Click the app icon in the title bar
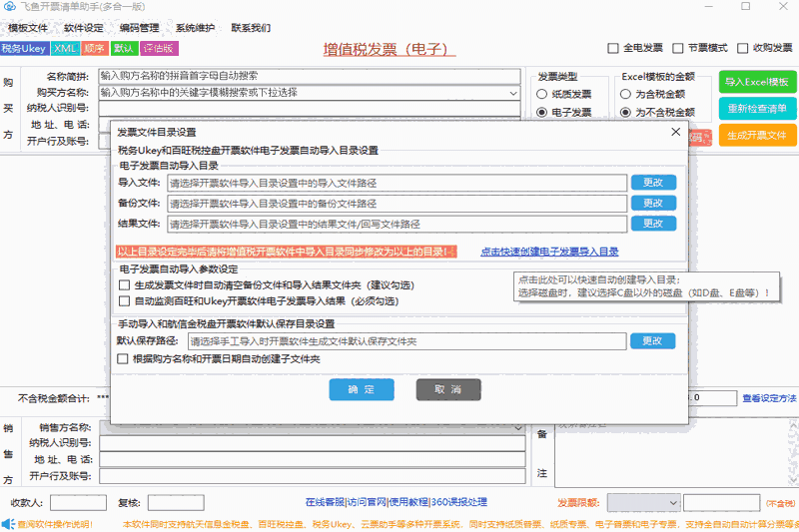Viewport: 799px width, 532px height. [8, 7]
